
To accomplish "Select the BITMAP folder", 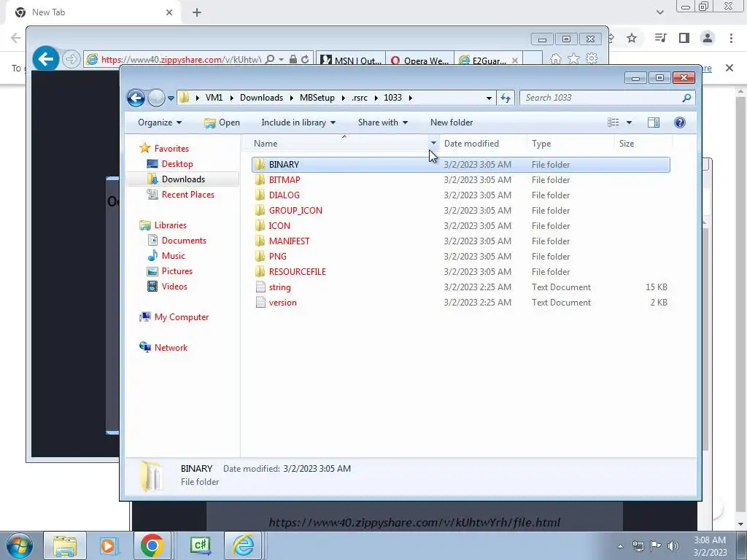I will (461, 180).
